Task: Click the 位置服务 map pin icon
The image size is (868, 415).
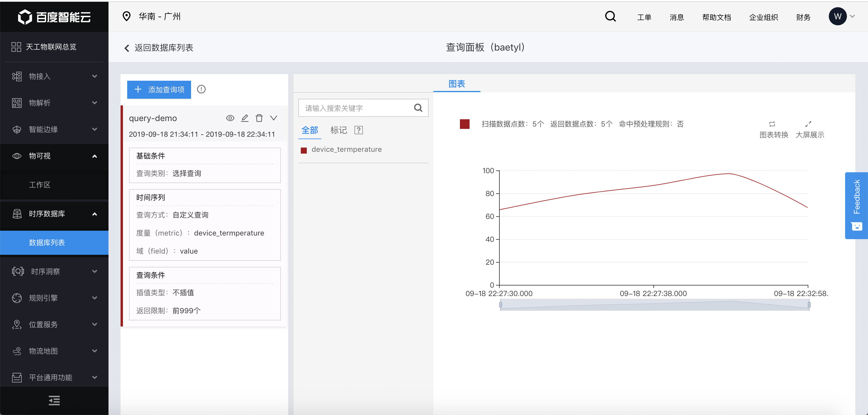Action: click(x=17, y=324)
